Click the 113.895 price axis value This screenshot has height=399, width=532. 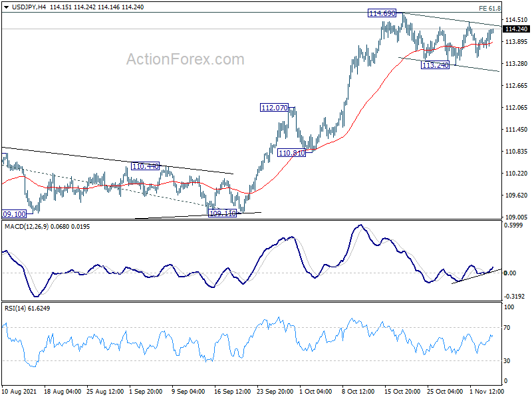click(x=516, y=41)
